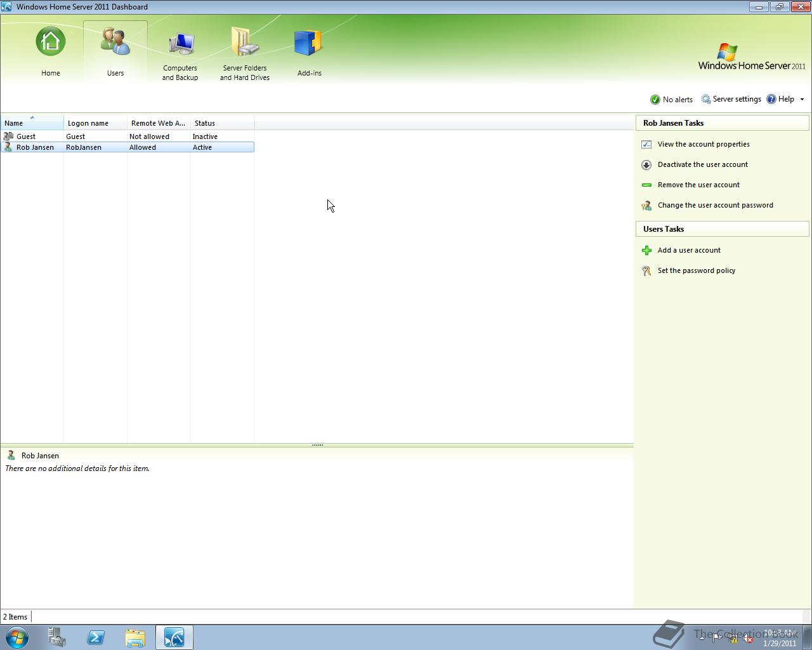
Task: Set the password policy
Action: coord(697,270)
